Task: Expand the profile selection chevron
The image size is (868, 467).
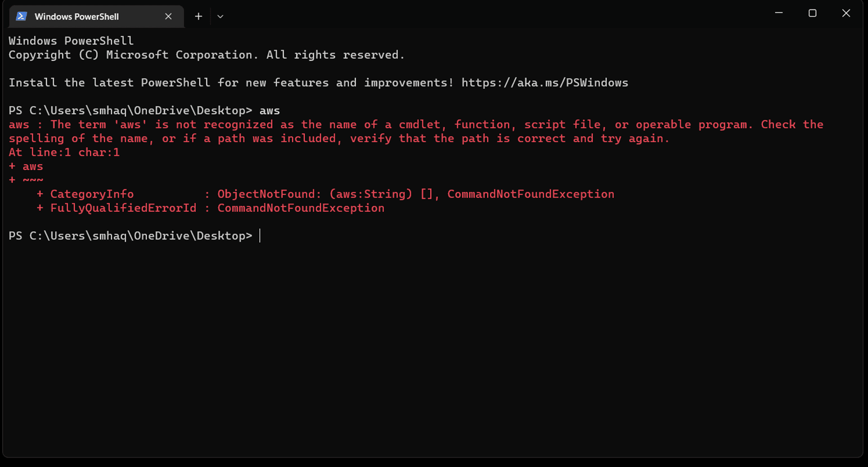Action: 220,16
